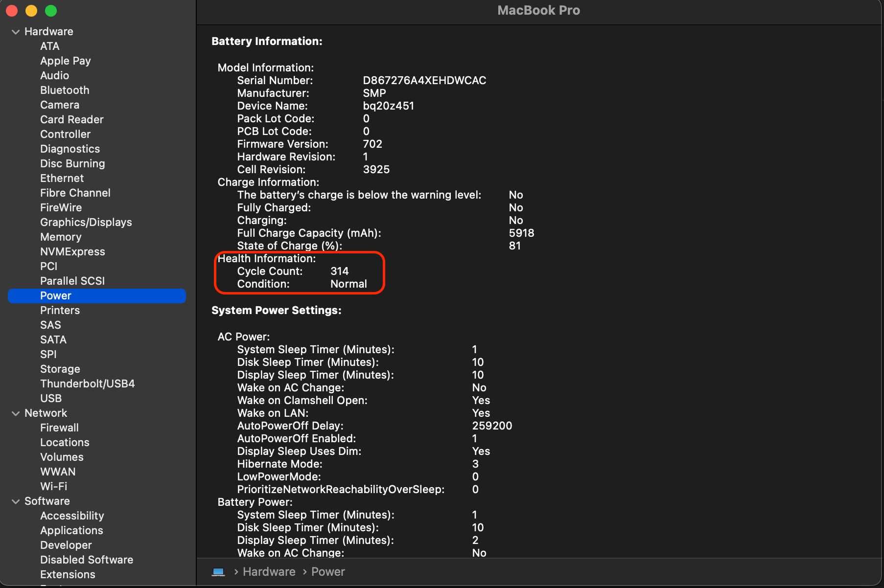The width and height of the screenshot is (884, 588).
Task: Open Card Reader in the sidebar
Action: [x=72, y=120]
